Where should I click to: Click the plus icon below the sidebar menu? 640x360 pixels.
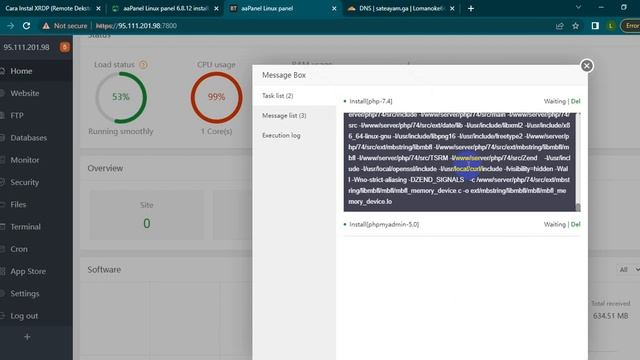coord(27,337)
